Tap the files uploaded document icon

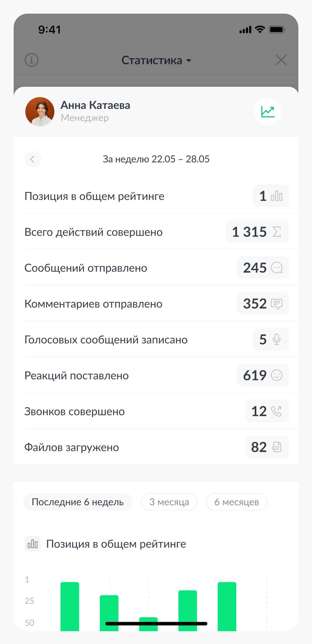tap(276, 447)
